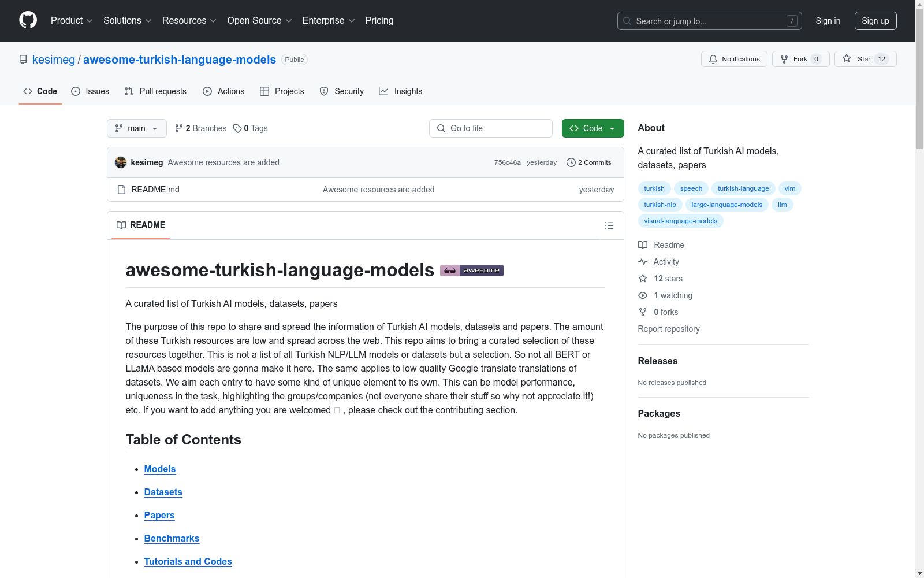
Task: Click the awesome badge
Action: click(472, 270)
